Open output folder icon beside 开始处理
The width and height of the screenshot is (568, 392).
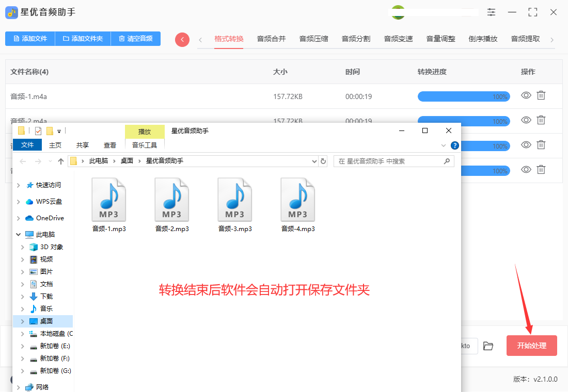click(x=488, y=346)
